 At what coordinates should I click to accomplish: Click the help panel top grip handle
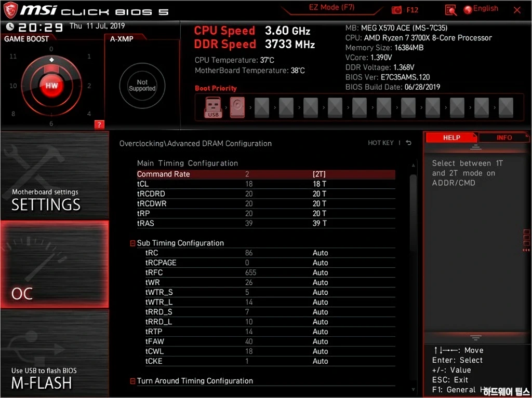(x=475, y=147)
